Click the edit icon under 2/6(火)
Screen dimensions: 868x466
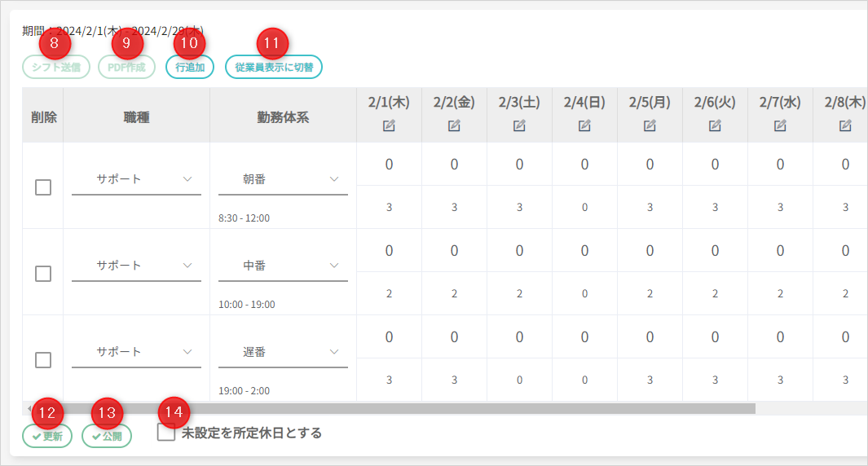pos(715,125)
